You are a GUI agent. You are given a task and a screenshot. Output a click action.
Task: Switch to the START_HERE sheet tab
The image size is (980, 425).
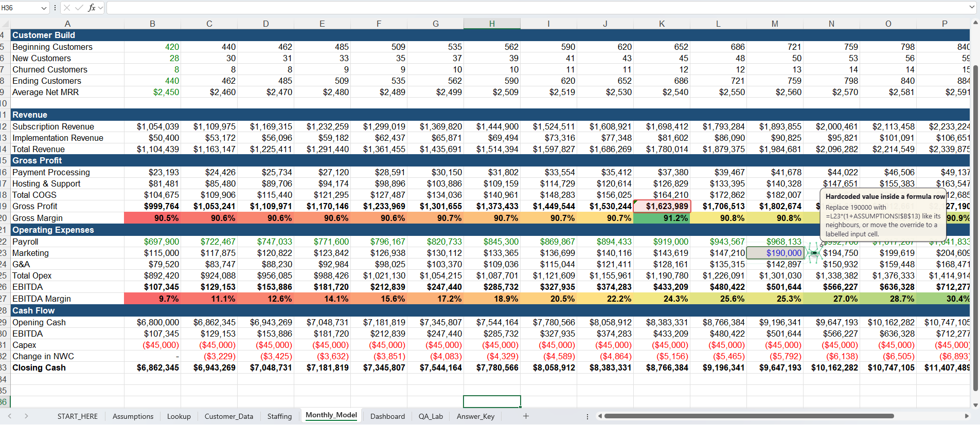pos(78,416)
